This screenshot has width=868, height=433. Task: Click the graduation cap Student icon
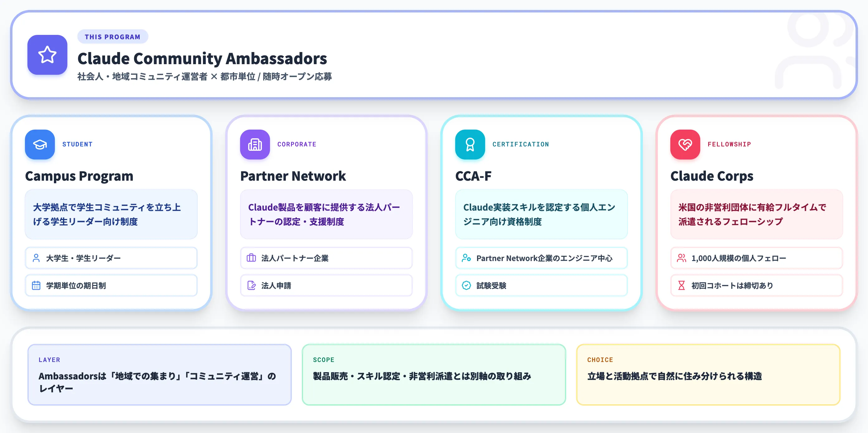[x=40, y=145]
